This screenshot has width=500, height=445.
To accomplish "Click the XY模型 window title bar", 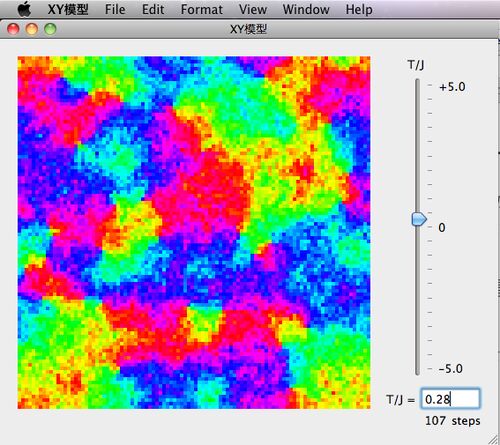I will click(248, 29).
